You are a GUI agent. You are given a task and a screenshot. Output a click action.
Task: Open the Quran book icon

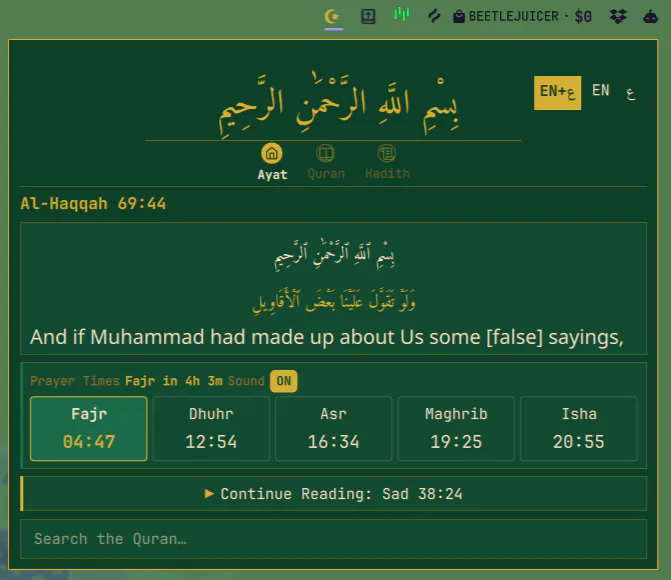(326, 153)
